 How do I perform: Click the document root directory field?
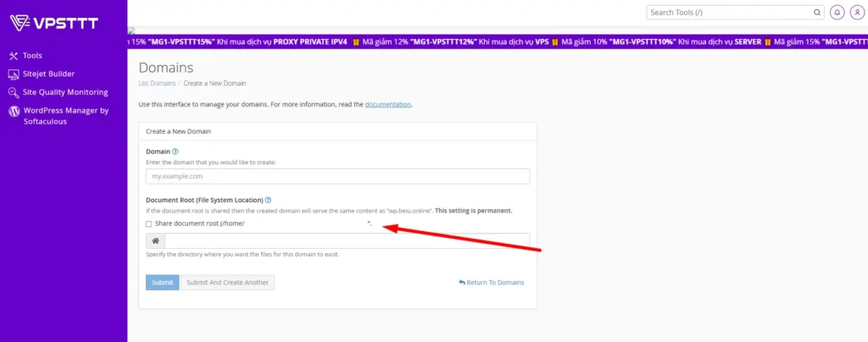347,241
